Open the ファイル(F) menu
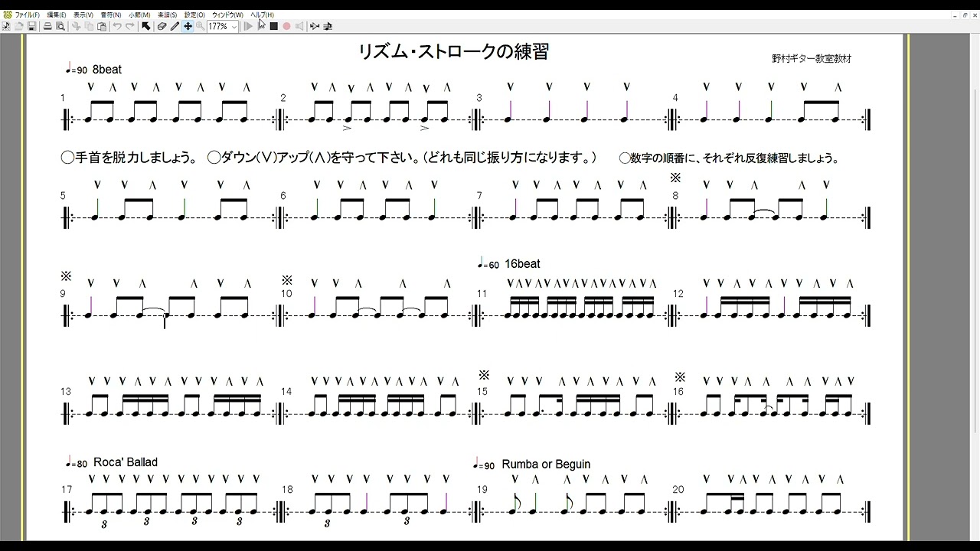Viewport: 980px width, 551px height. [x=28, y=15]
